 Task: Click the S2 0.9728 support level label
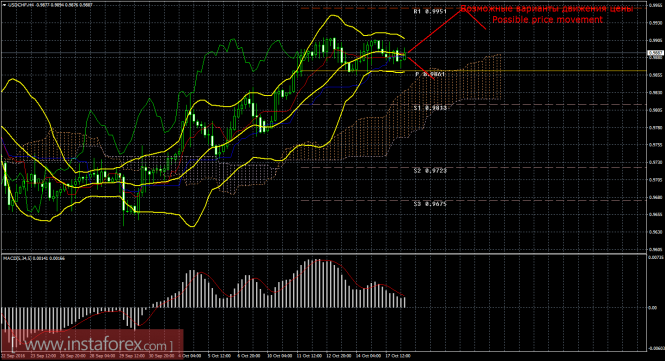click(430, 171)
